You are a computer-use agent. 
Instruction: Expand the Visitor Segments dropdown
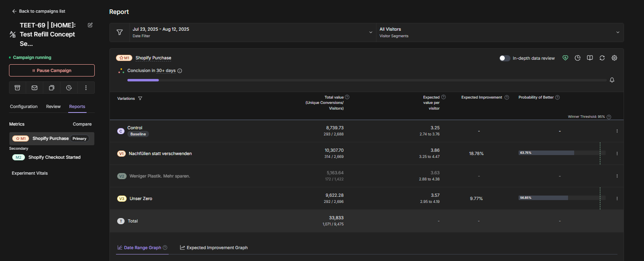(499, 32)
